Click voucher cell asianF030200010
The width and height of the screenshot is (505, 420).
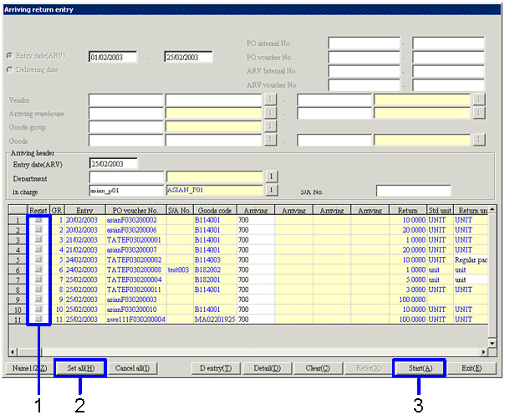coord(136,310)
